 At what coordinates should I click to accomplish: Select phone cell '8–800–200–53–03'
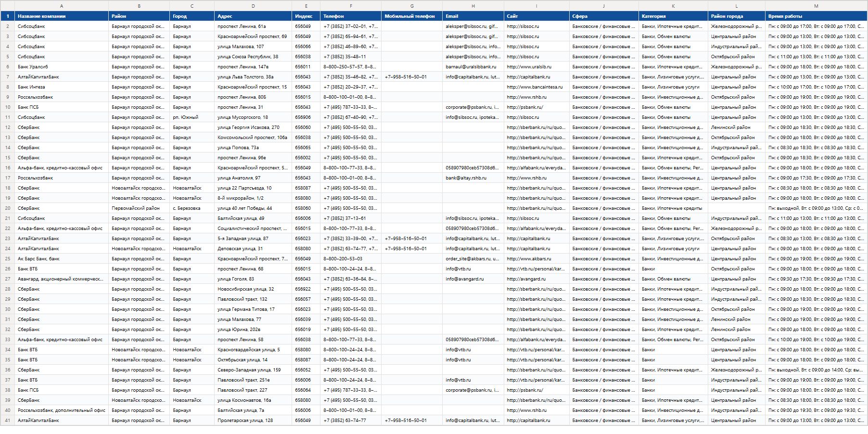pyautogui.click(x=351, y=258)
